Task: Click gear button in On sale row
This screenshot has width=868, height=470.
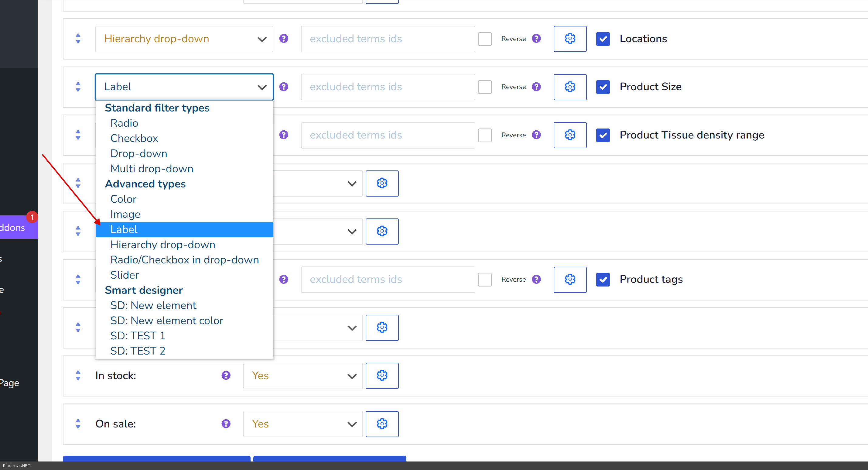Action: [382, 424]
